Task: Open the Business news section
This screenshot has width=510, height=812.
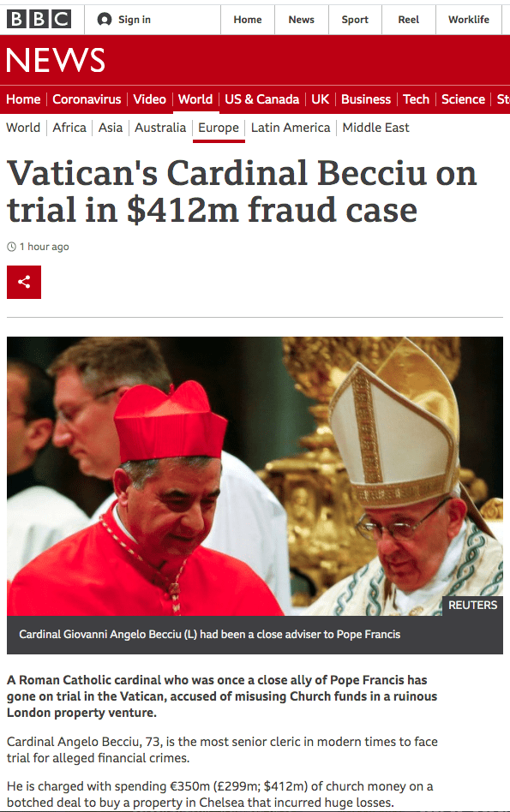Action: [x=366, y=99]
